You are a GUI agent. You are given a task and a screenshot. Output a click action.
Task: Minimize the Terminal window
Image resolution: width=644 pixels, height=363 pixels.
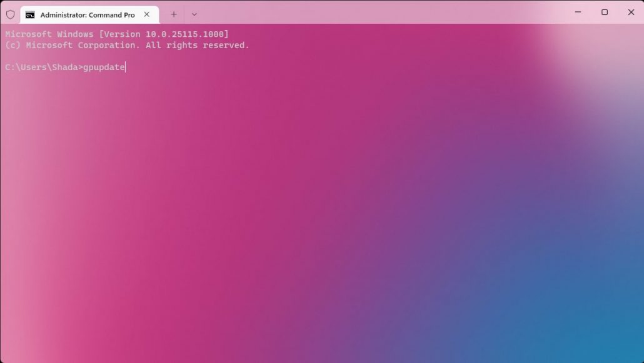pyautogui.click(x=577, y=13)
